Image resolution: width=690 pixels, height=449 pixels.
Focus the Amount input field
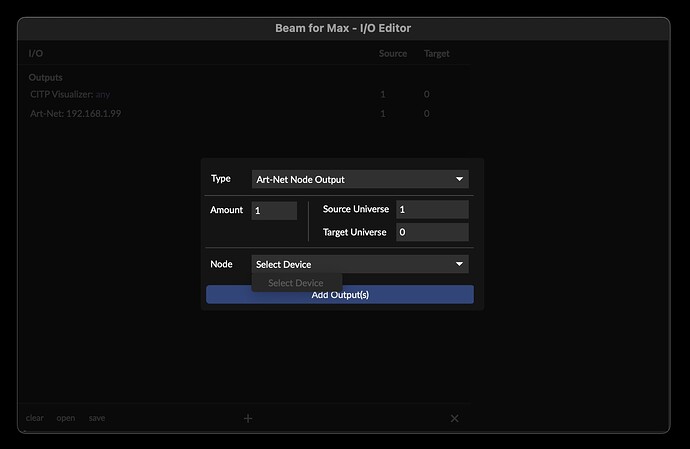tap(274, 211)
